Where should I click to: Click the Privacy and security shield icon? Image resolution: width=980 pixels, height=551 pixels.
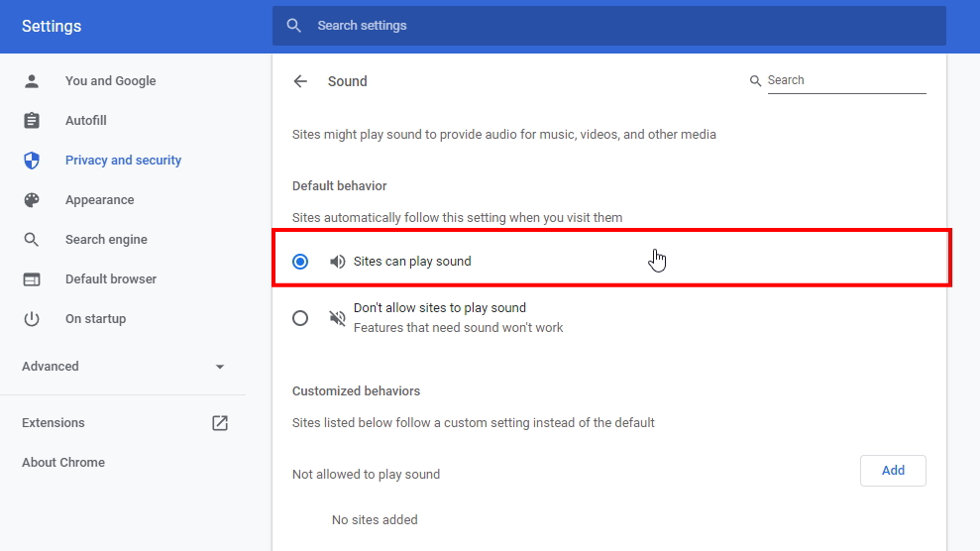[x=32, y=161]
